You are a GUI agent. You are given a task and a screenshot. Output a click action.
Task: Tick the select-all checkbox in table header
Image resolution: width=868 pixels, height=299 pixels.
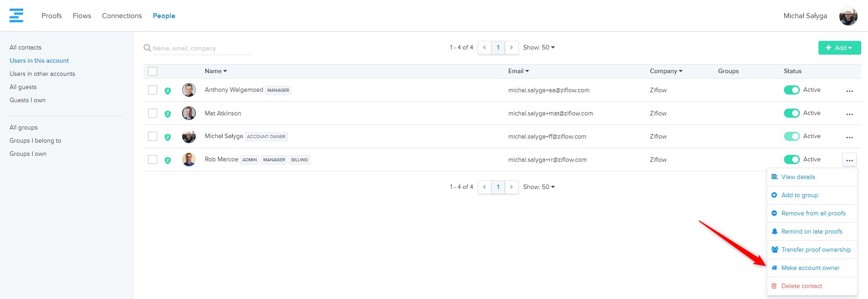point(153,71)
